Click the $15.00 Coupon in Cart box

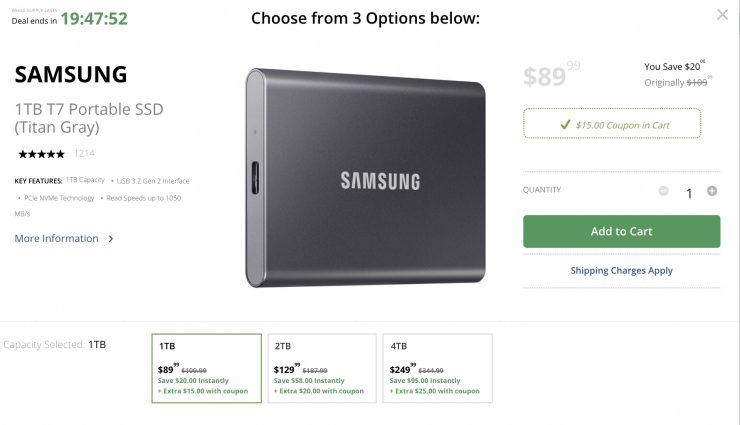pyautogui.click(x=612, y=124)
